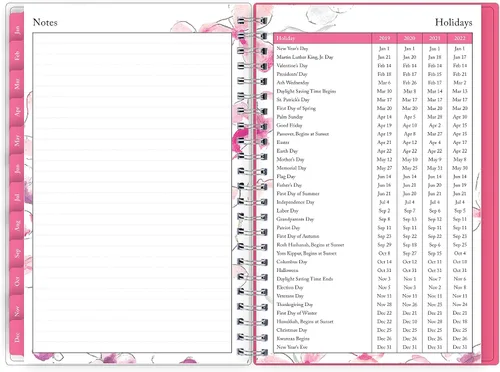
Task: Select the Independence Day row label
Action: tap(295, 202)
